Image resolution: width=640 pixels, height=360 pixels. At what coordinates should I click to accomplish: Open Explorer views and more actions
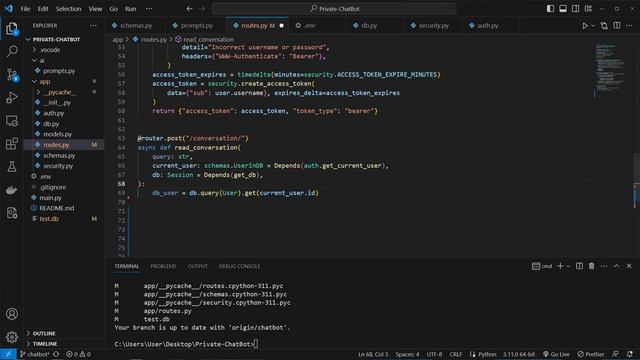pyautogui.click(x=93, y=26)
